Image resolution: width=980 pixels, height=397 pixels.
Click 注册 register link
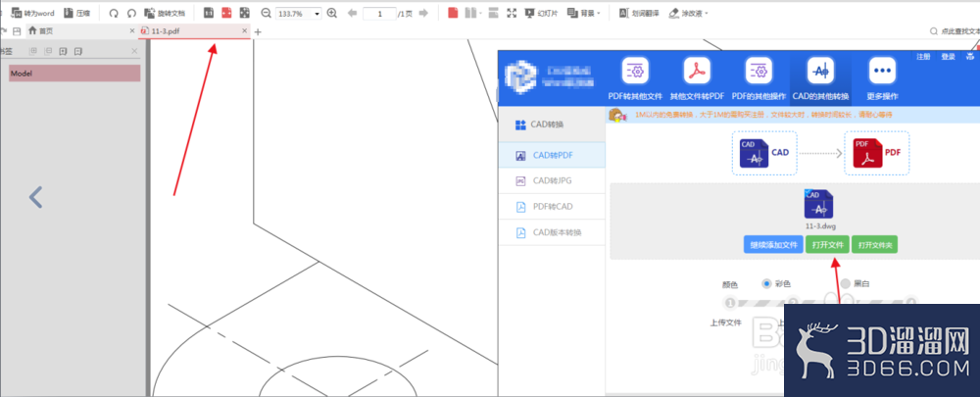point(923,57)
